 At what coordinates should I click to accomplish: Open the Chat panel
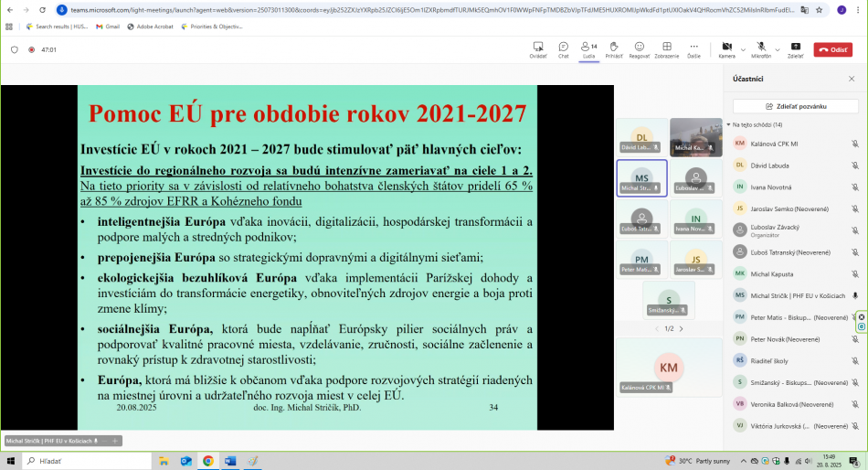coord(564,48)
